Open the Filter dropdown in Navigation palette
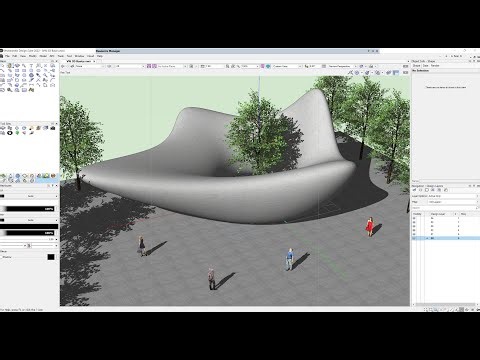 [453, 202]
